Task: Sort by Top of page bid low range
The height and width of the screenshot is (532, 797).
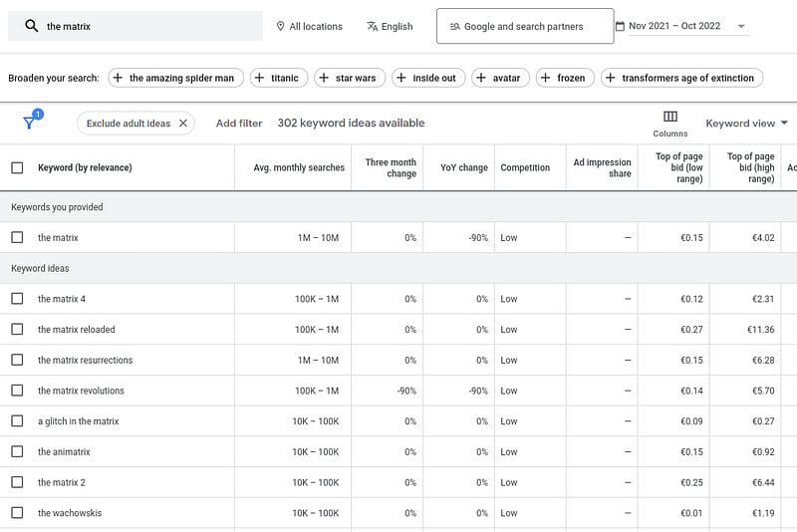Action: point(679,167)
